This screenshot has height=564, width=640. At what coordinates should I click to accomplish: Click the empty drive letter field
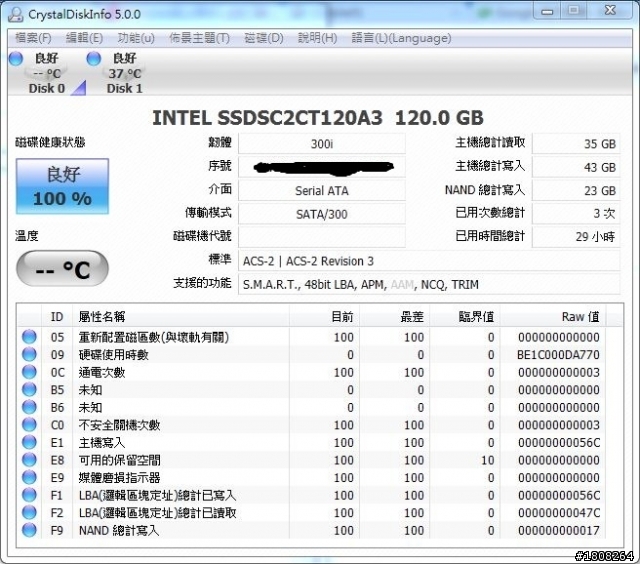click(x=322, y=237)
